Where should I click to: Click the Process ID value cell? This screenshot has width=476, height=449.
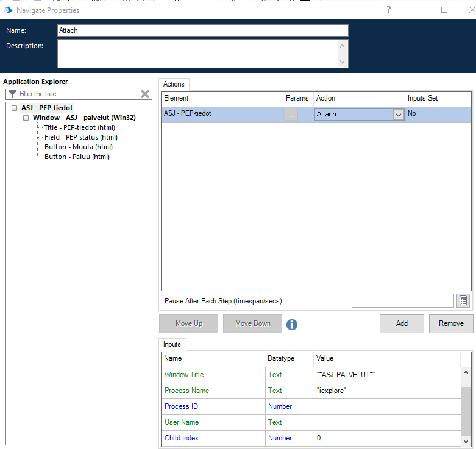[x=387, y=406]
